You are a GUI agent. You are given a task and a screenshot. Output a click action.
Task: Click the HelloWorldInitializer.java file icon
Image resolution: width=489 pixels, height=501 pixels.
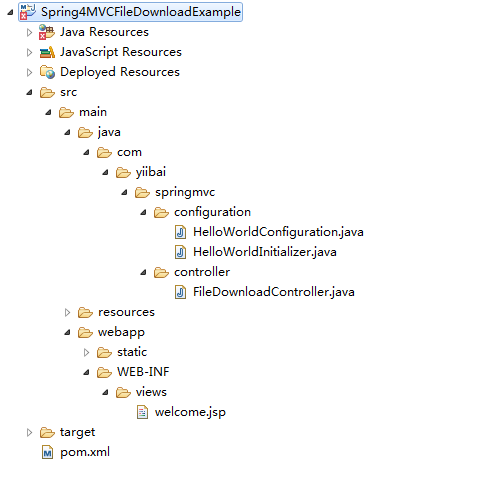click(x=180, y=252)
